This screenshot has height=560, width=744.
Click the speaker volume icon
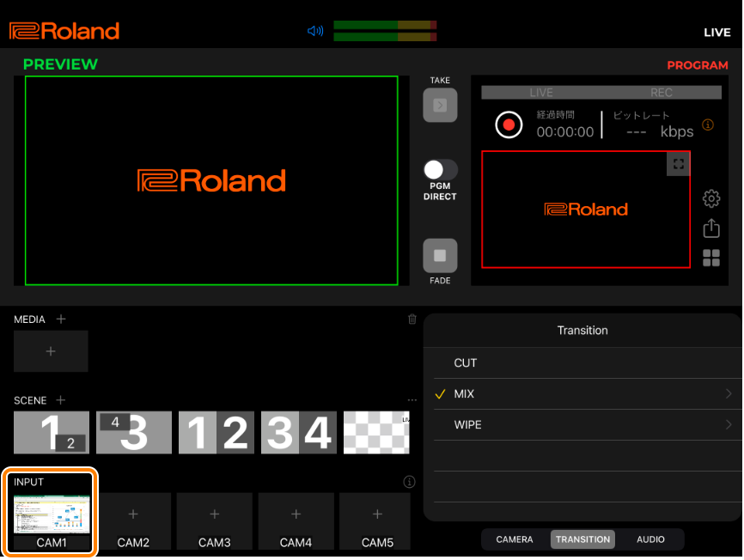click(315, 31)
